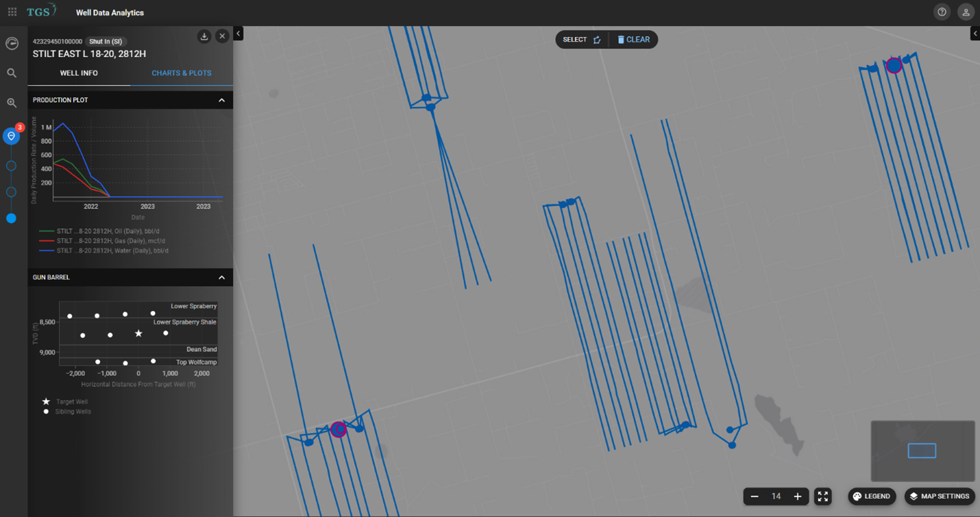This screenshot has height=517, width=980.
Task: Zoom in the map with plus
Action: tap(798, 496)
